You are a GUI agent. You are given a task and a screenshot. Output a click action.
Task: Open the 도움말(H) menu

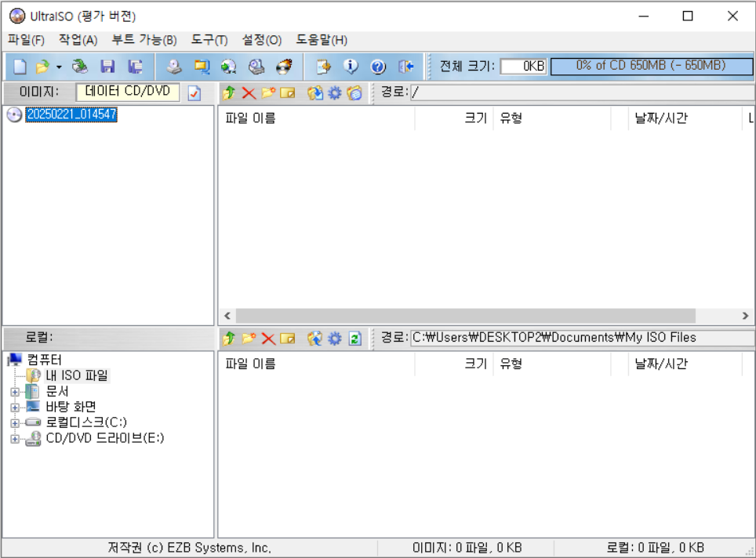click(322, 40)
